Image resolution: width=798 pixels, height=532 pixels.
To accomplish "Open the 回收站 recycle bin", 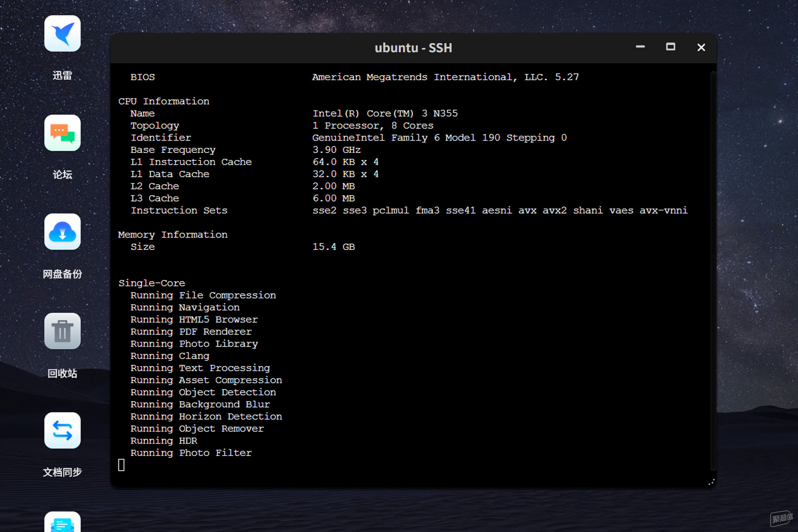I will pos(62,331).
